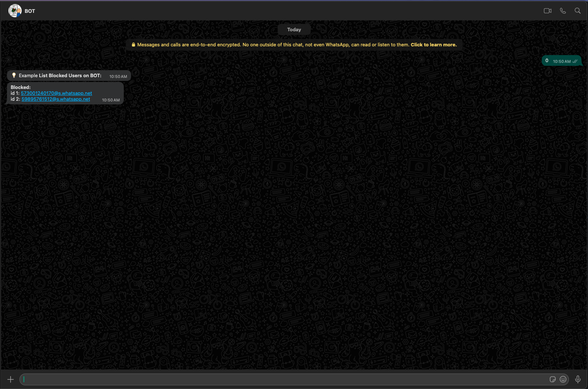Click 10:50 AM timestamp on Blocked message
The width and height of the screenshot is (588, 389).
coord(111,100)
